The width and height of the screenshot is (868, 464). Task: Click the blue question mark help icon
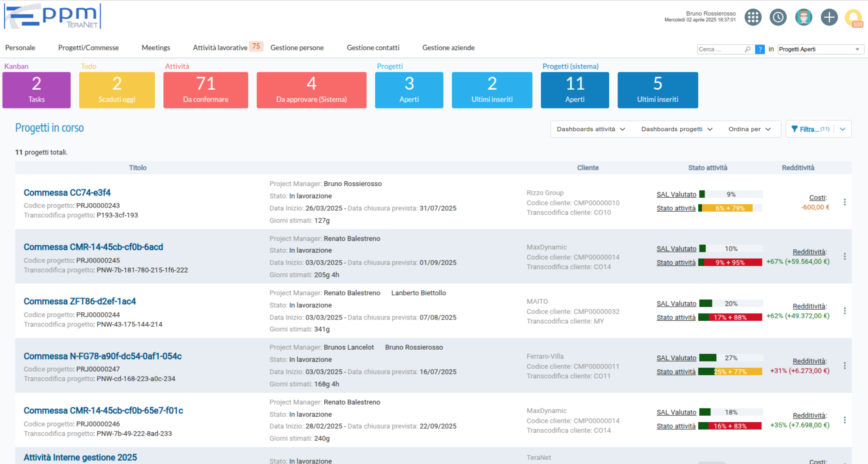(x=760, y=49)
